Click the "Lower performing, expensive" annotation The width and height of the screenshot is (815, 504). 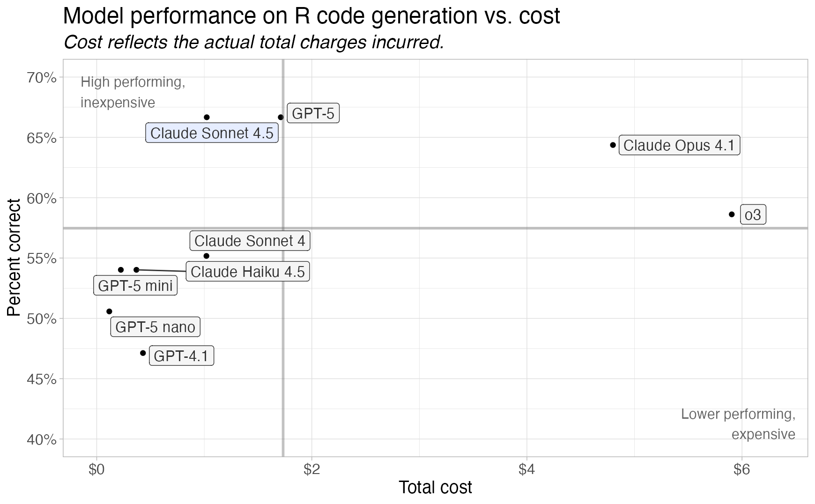point(738,424)
